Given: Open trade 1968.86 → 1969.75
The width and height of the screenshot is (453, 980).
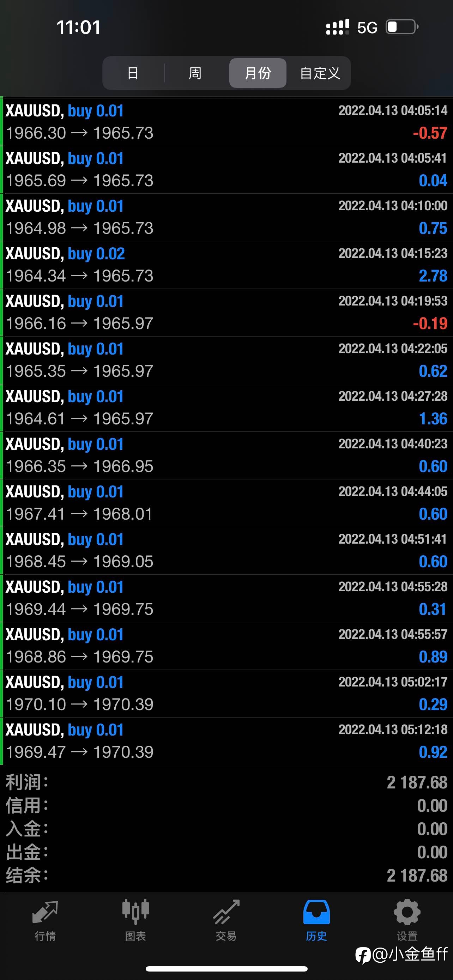Looking at the screenshot, I should click(226, 646).
